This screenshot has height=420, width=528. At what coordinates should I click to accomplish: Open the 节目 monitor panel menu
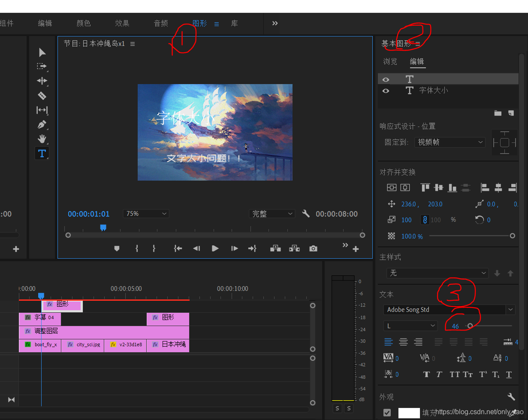point(133,44)
